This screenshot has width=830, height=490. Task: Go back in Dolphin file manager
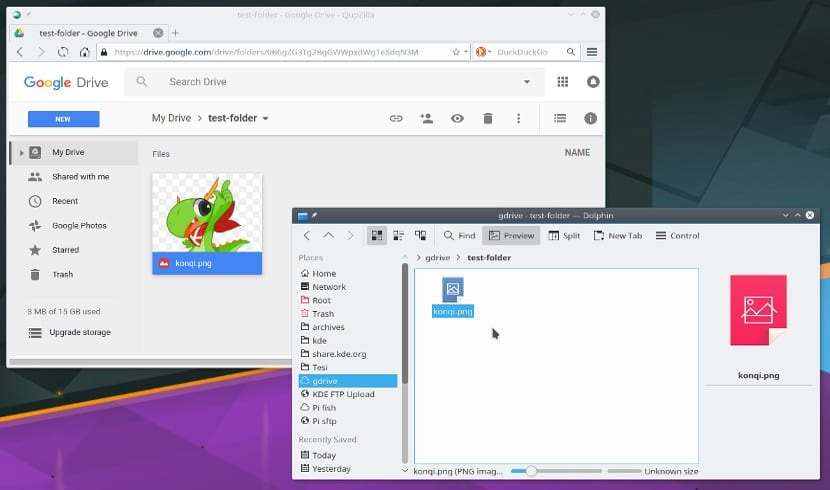click(307, 235)
